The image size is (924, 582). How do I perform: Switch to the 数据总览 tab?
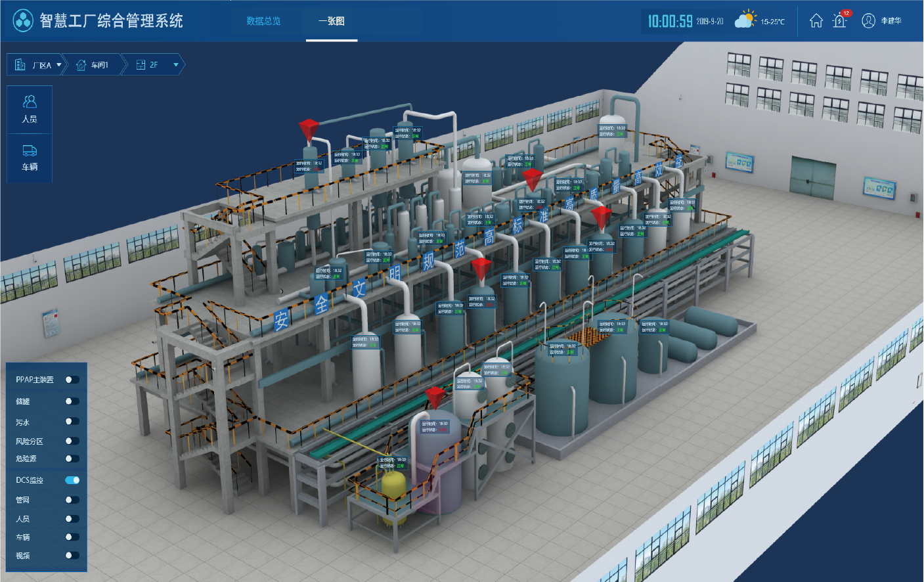(263, 21)
